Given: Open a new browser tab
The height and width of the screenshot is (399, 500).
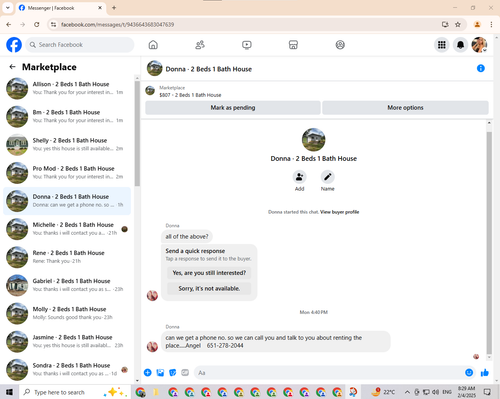Looking at the screenshot, I should (114, 8).
